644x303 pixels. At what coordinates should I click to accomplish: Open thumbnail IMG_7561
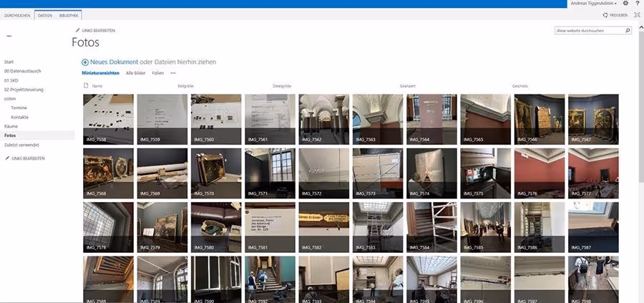pos(270,119)
